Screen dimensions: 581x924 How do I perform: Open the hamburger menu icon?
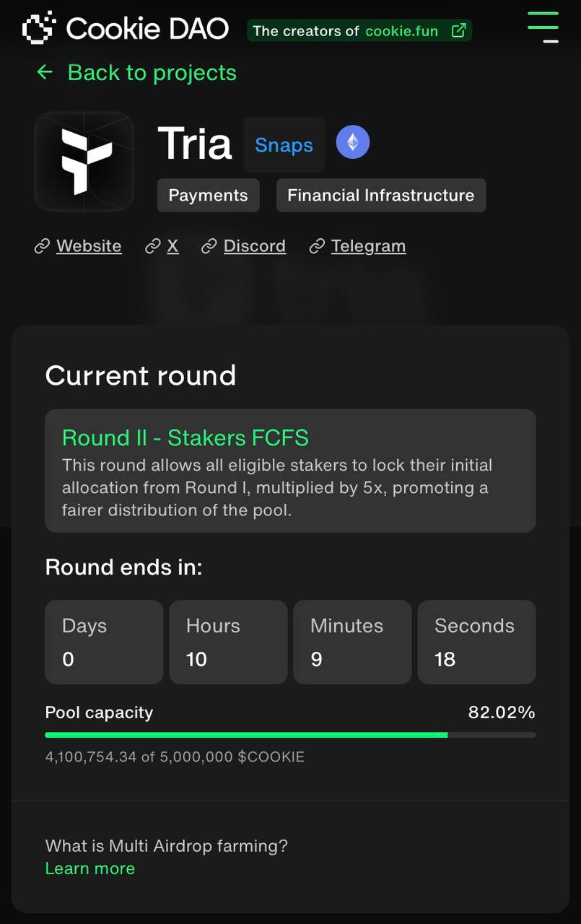pyautogui.click(x=543, y=27)
